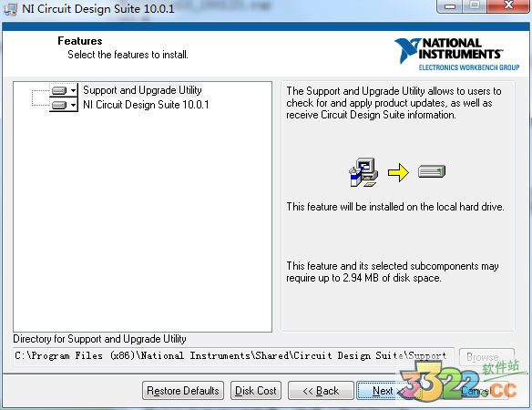
Task: Open the Disk Cost dialog
Action: click(256, 391)
